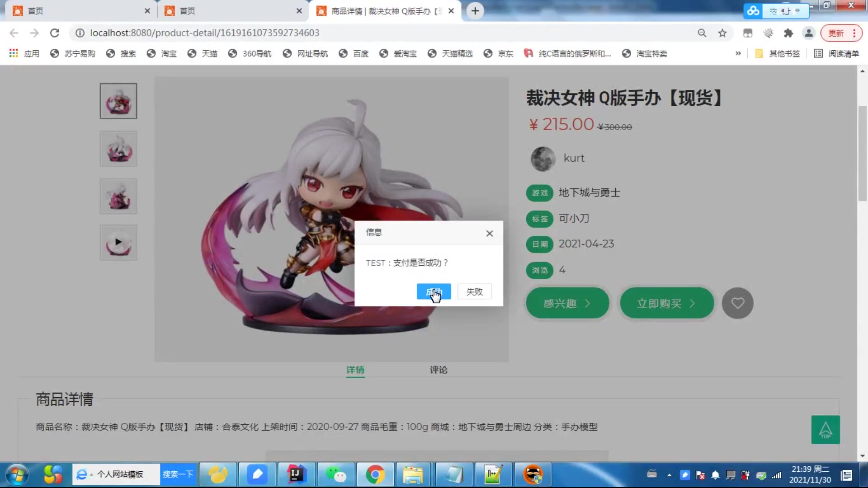868x488 pixels.
Task: Open the Chrome profile avatar
Action: click(x=808, y=33)
